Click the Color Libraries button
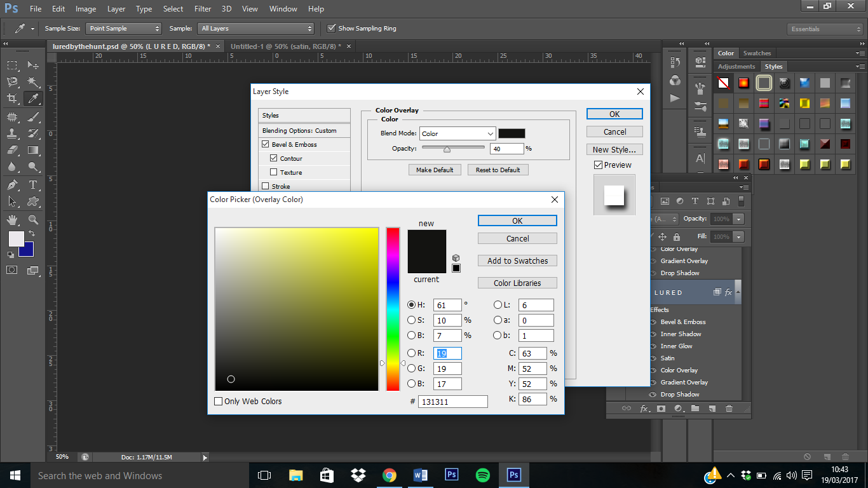868x488 pixels. point(517,283)
